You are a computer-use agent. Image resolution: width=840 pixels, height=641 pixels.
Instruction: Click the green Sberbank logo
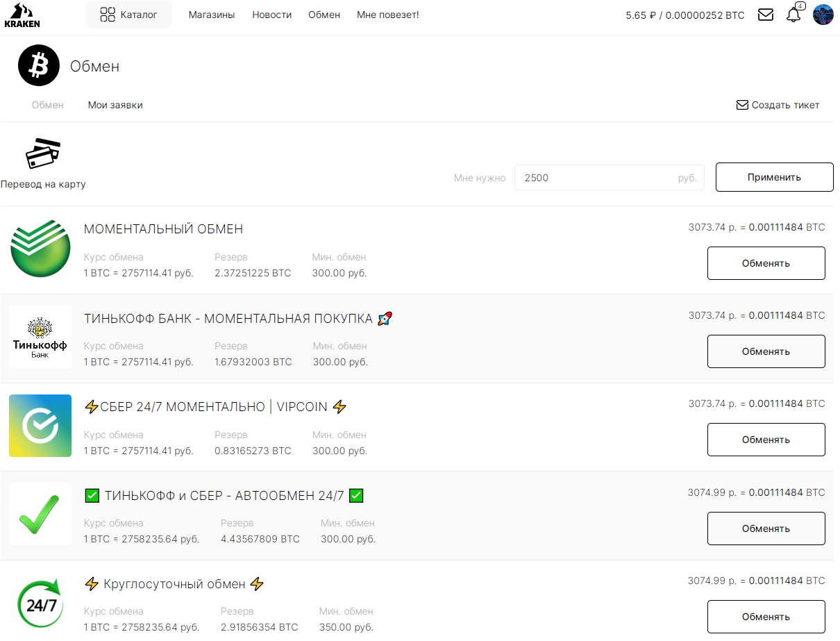[x=40, y=248]
